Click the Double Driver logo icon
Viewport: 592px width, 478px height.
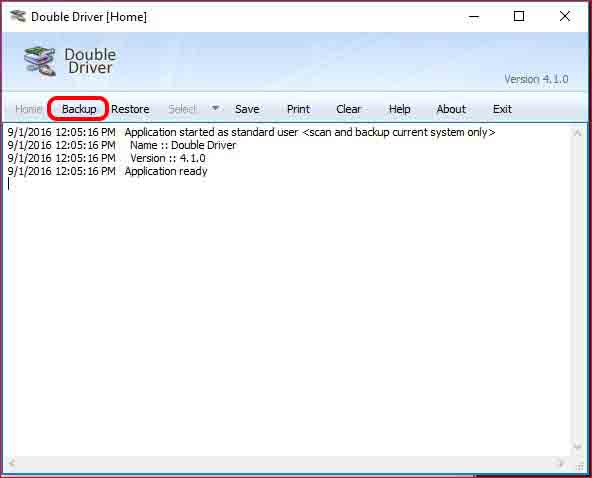tap(40, 61)
